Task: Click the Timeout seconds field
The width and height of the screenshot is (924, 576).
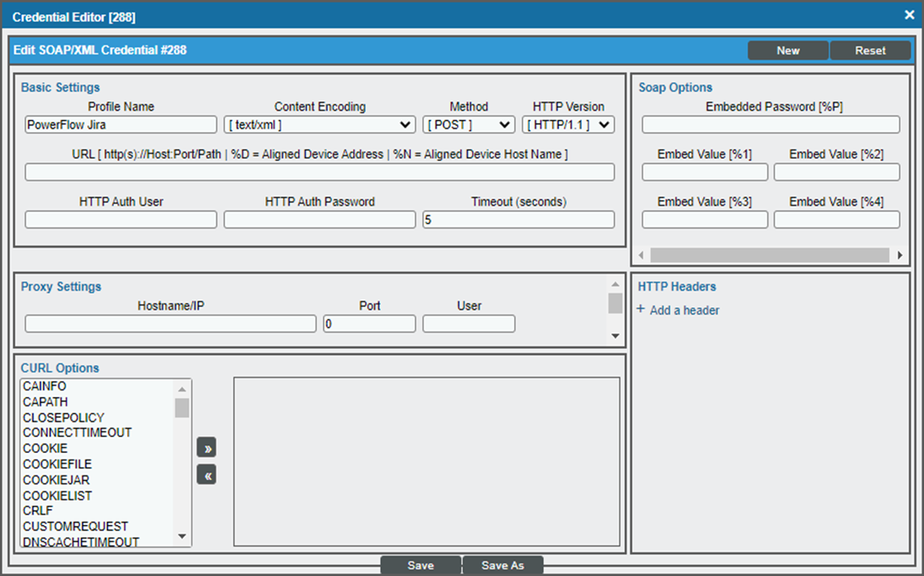Action: pos(519,219)
